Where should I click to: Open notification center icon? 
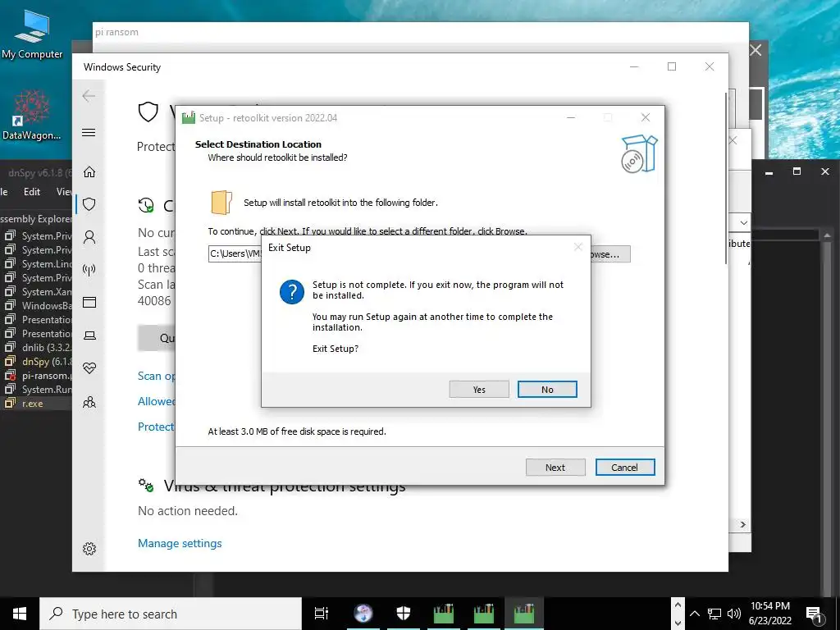click(x=814, y=614)
